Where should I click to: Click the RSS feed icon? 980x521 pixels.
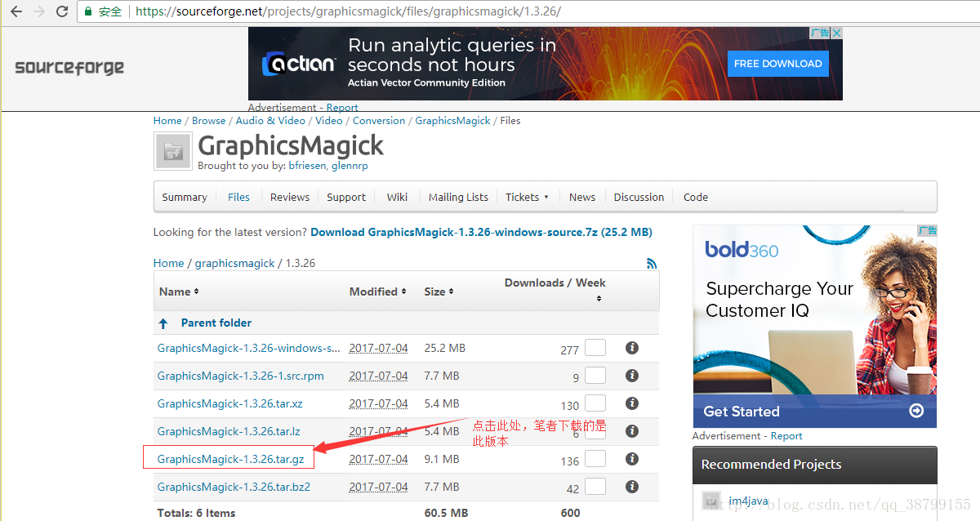tap(651, 263)
